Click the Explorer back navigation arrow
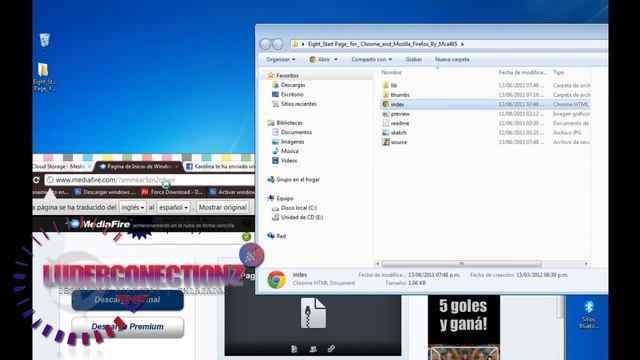 (265, 44)
